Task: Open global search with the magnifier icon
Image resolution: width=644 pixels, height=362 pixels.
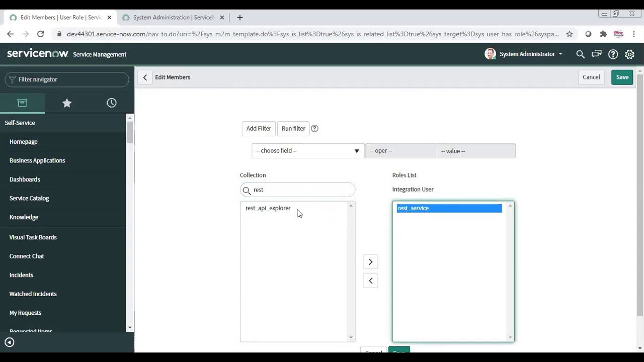Action: pos(580,54)
